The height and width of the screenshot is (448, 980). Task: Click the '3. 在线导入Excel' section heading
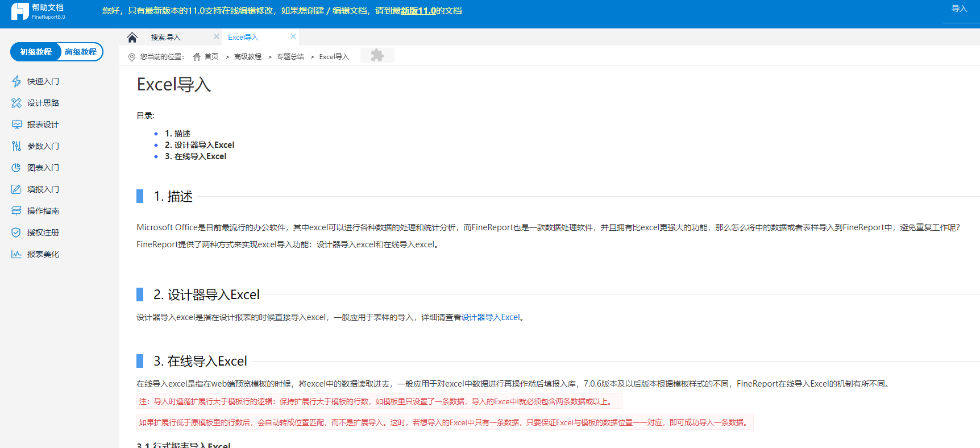tap(200, 362)
